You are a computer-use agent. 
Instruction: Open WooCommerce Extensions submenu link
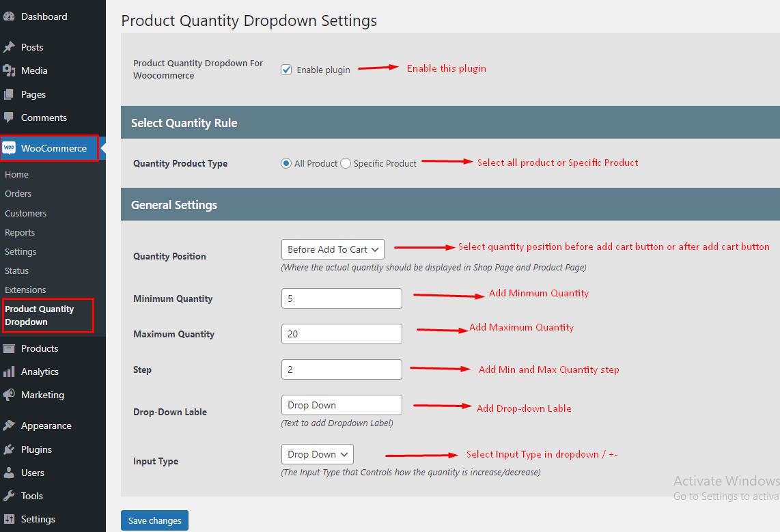click(25, 290)
